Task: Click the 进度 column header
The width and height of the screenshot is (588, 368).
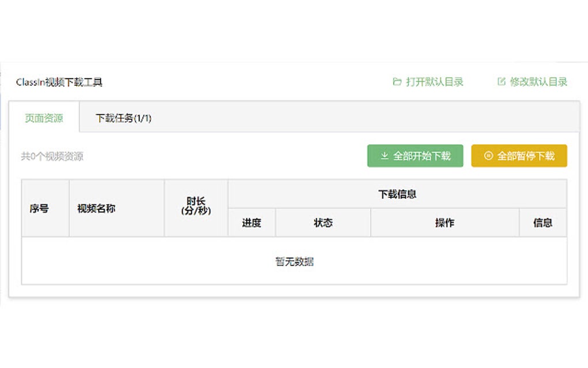Action: (x=251, y=223)
